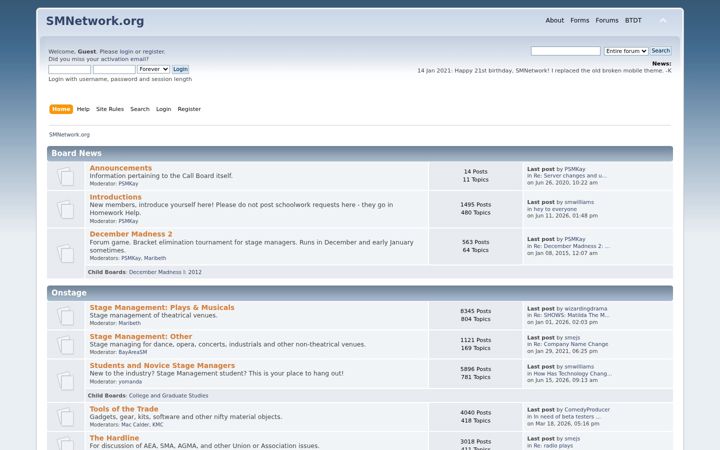Screen dimensions: 720x450
Task: View wizardingdrama's profile in last post
Action: click(x=586, y=309)
